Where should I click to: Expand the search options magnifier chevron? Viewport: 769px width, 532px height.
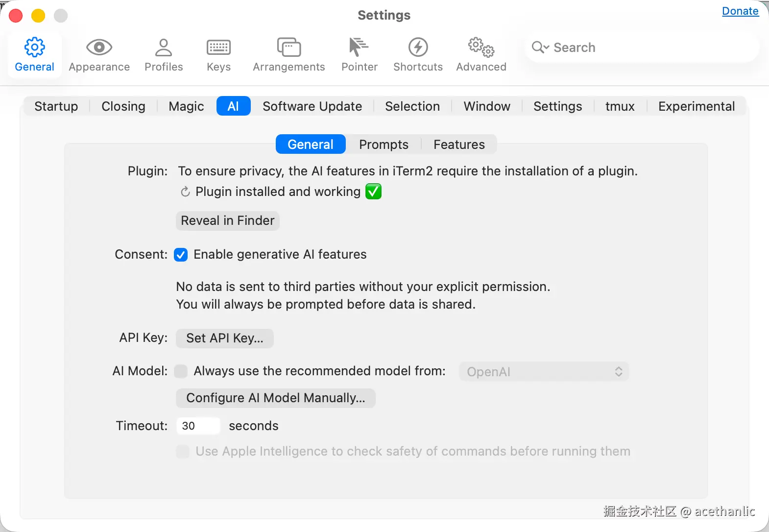(x=540, y=48)
